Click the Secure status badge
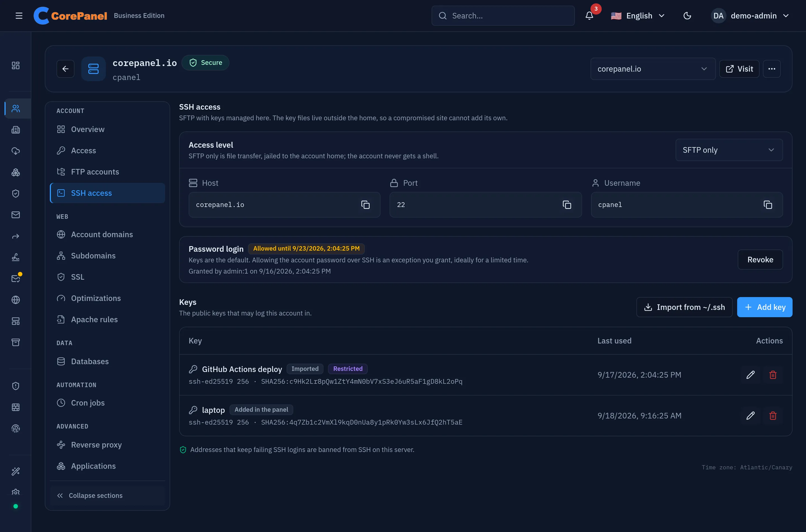The width and height of the screenshot is (806, 532). click(205, 63)
